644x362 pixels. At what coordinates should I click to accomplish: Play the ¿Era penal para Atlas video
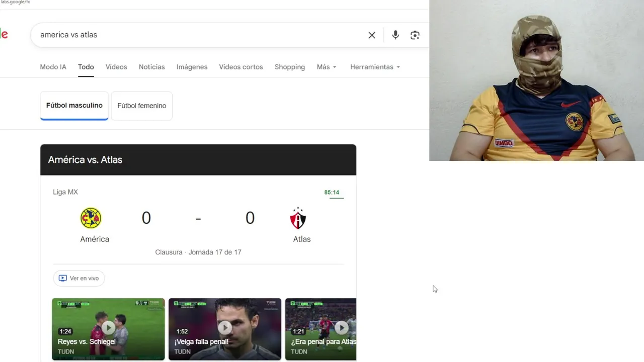[x=321, y=329]
